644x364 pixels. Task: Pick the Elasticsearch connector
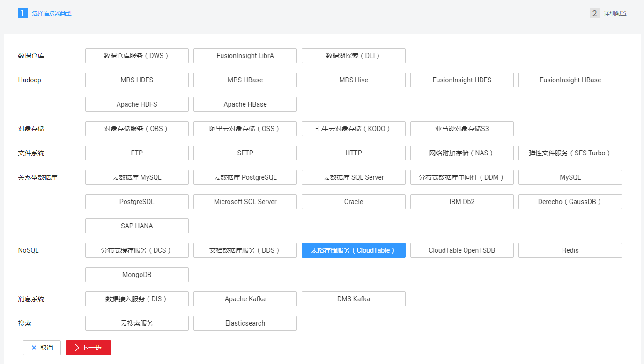[x=245, y=323]
